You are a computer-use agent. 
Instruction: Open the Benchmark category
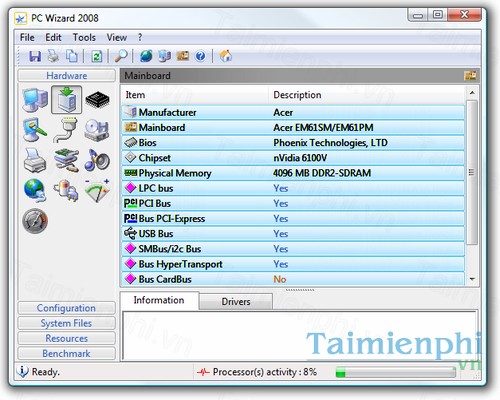67,353
